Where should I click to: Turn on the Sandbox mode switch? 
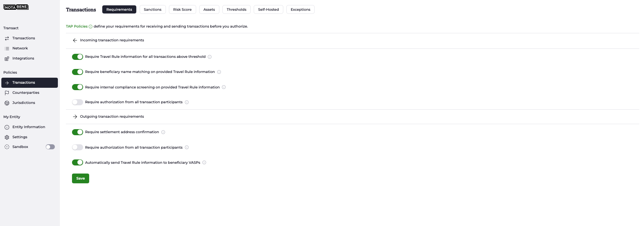[x=50, y=147]
